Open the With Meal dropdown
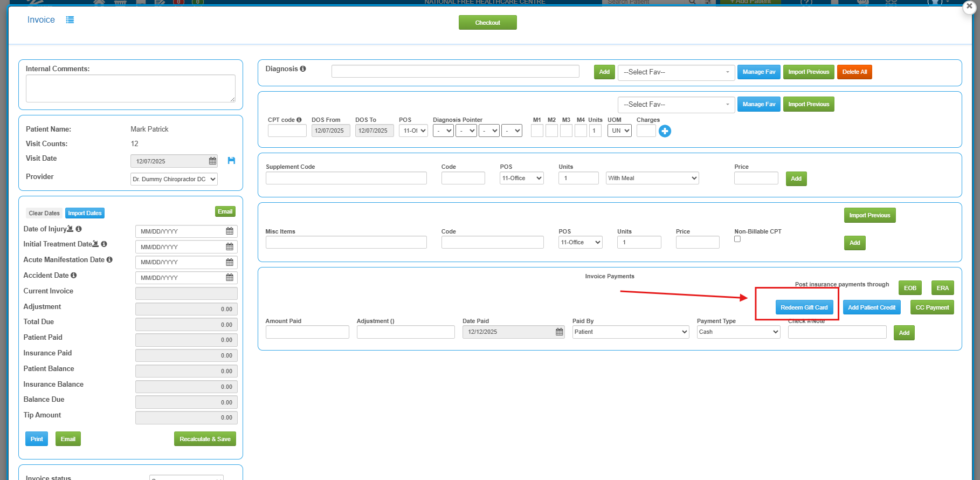Viewport: 980px width, 480px height. click(x=652, y=179)
